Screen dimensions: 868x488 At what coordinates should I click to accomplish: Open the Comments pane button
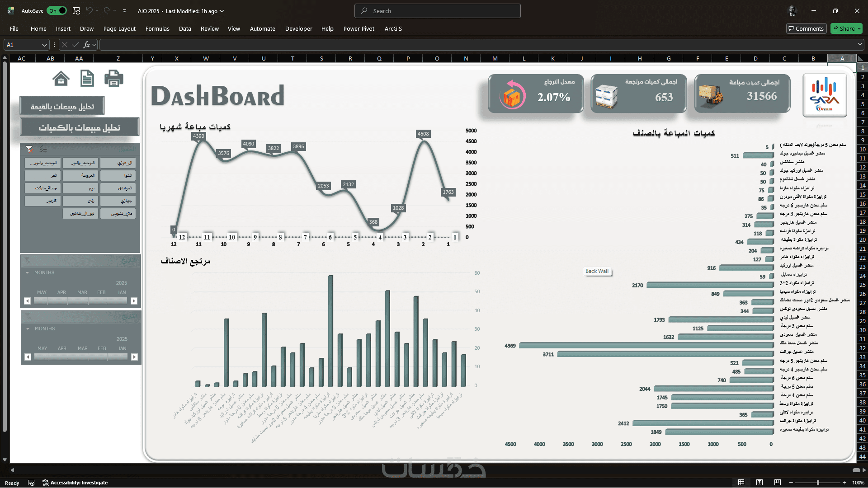806,29
